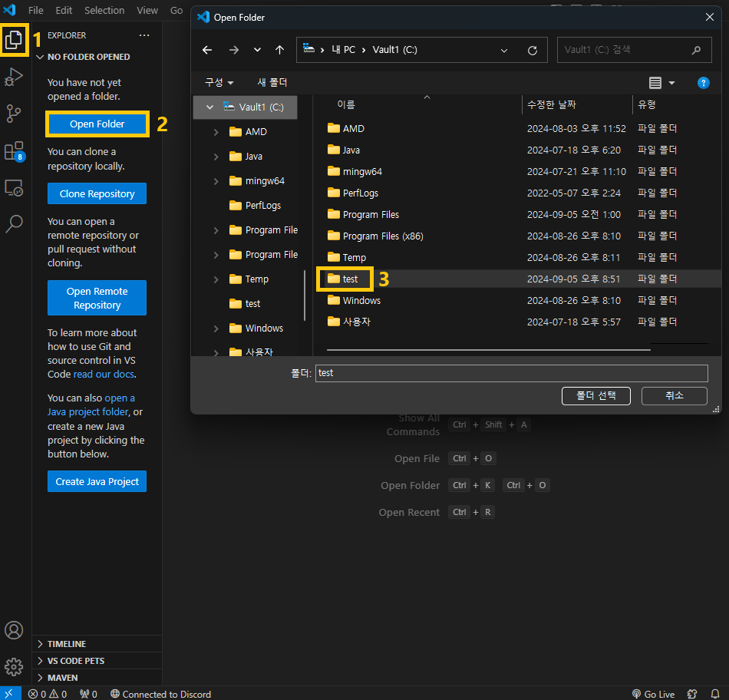Screen dimensions: 729x700
Task: Open the read our docs link
Action: (104, 374)
